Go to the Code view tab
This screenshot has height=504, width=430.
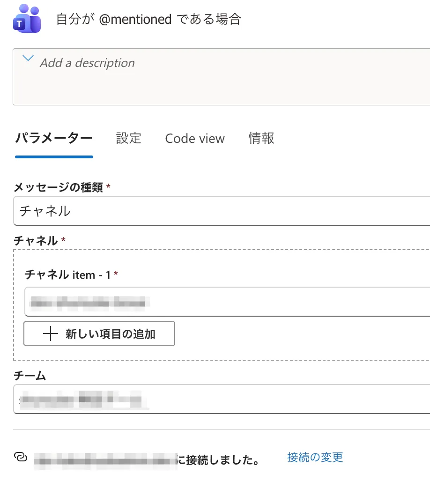coord(195,139)
